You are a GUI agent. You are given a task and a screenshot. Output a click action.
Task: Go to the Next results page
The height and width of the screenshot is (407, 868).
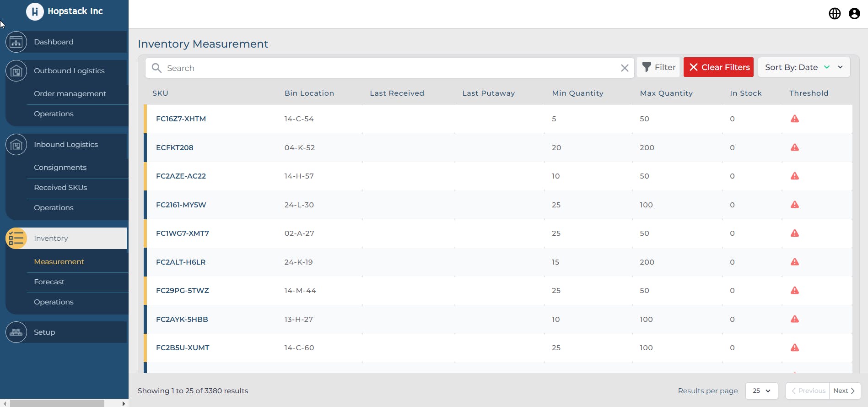coord(844,391)
